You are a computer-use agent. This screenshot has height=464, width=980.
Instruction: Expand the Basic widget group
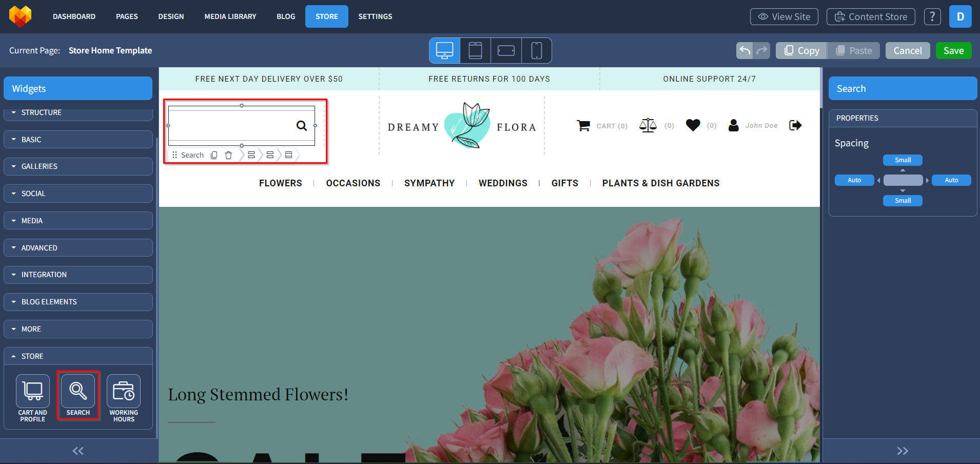coord(78,140)
